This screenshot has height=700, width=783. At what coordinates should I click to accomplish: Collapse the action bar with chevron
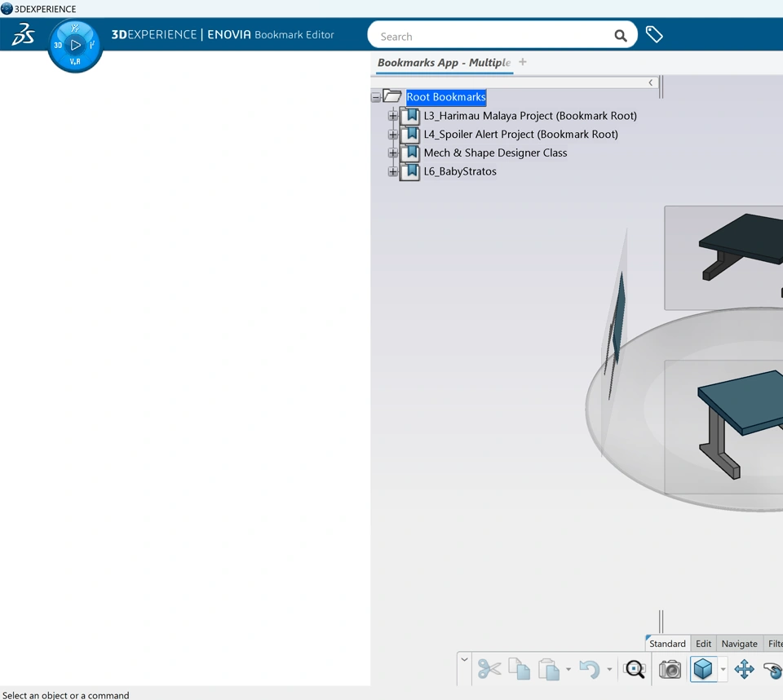464,659
